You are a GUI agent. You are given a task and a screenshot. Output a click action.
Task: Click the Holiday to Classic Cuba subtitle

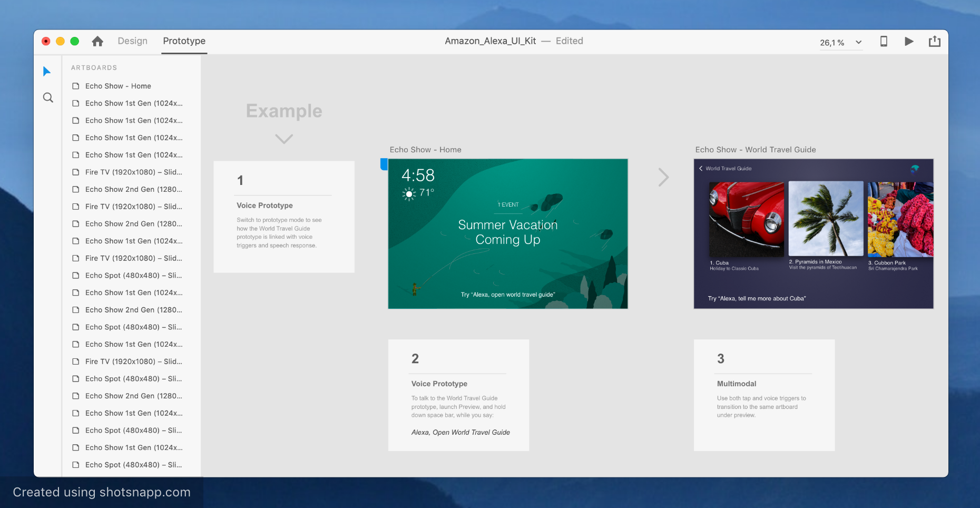coord(734,269)
